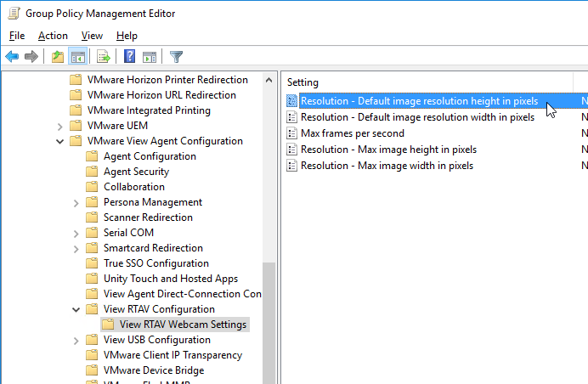Image resolution: width=588 pixels, height=384 pixels.
Task: Select VMware Integrated Printing folder
Action: pyautogui.click(x=149, y=110)
